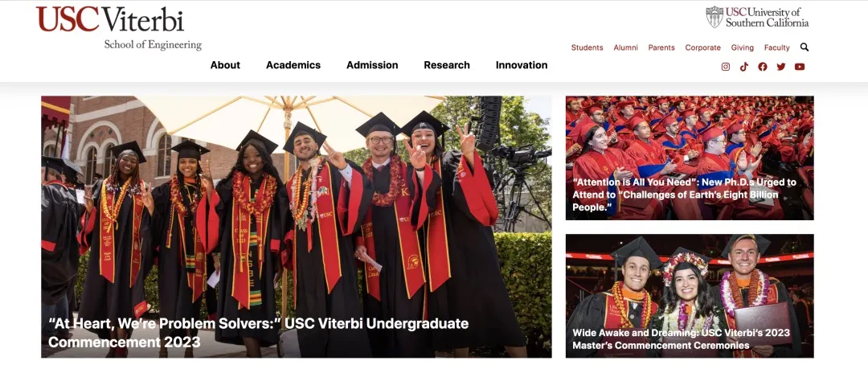Screen dimensions: 868x369
Task: Open the Giving link
Action: [743, 47]
